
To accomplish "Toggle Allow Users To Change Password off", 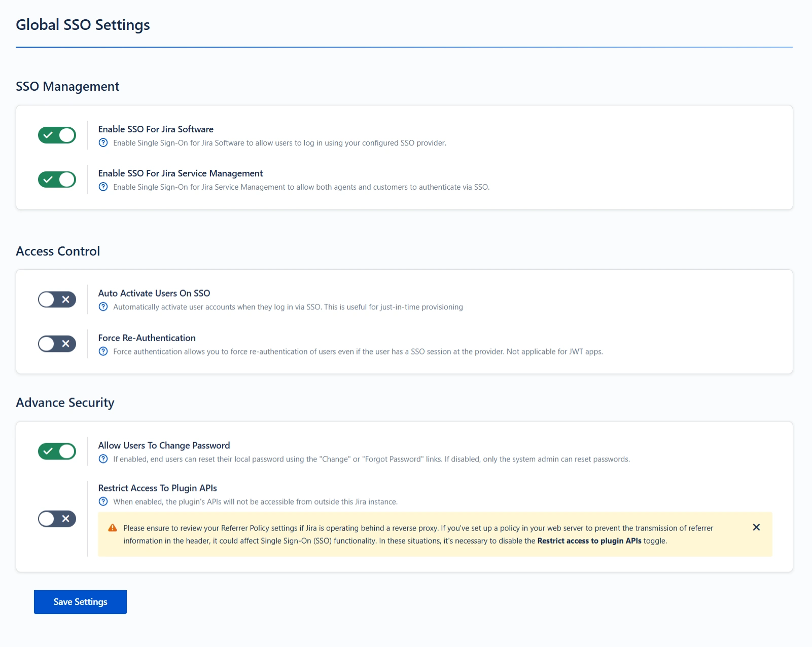I will click(x=57, y=451).
